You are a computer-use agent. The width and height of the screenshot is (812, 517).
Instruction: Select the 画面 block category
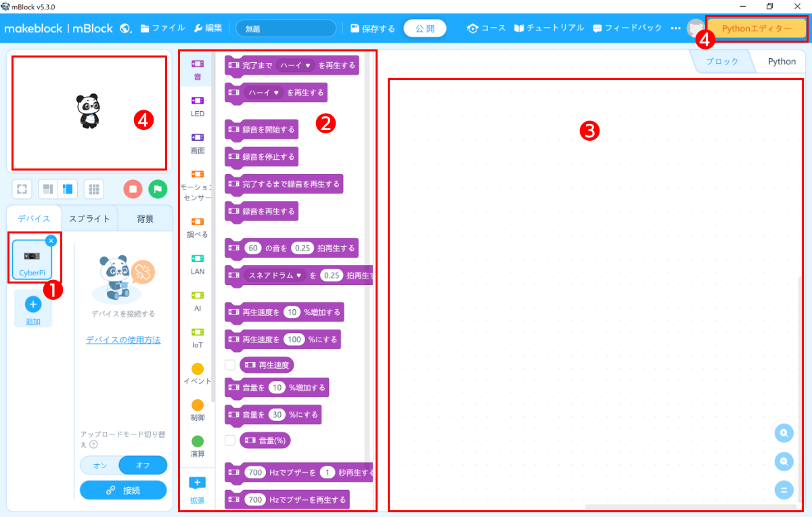[x=198, y=143]
